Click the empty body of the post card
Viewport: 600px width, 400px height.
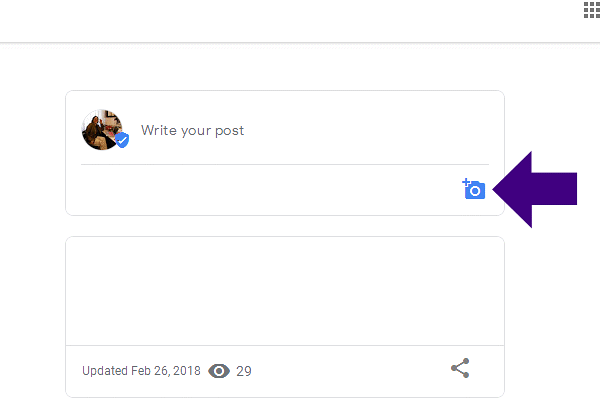(285, 290)
